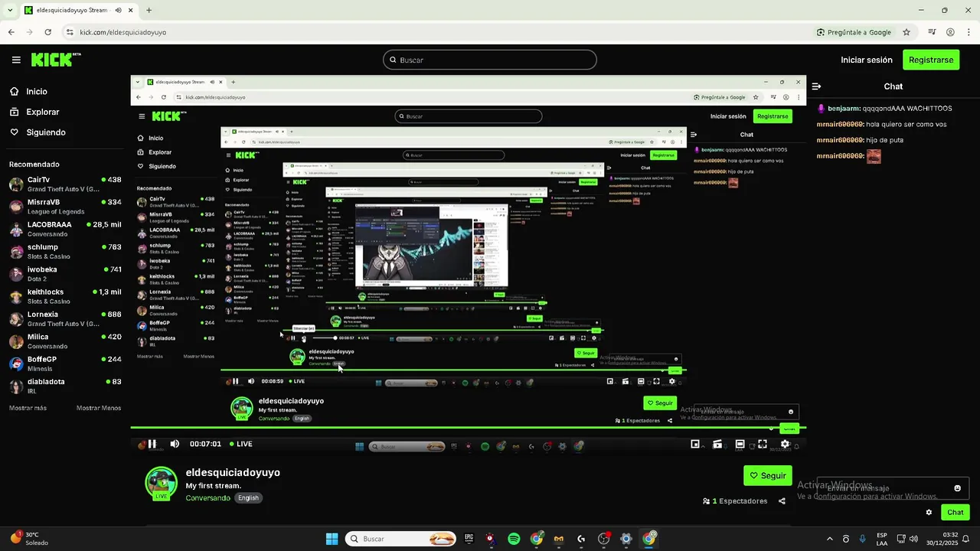Open diabladota recommended channel

(x=65, y=386)
